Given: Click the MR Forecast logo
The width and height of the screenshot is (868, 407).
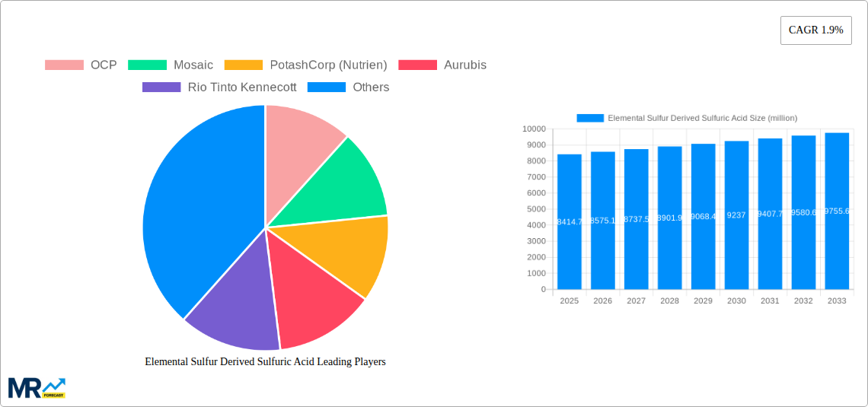Looking at the screenshot, I should click(37, 388).
